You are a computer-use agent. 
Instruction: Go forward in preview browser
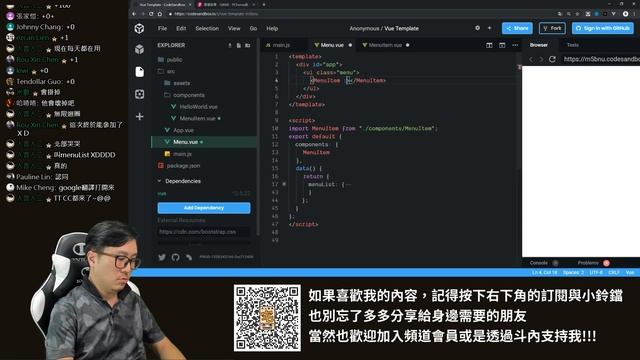click(x=541, y=59)
